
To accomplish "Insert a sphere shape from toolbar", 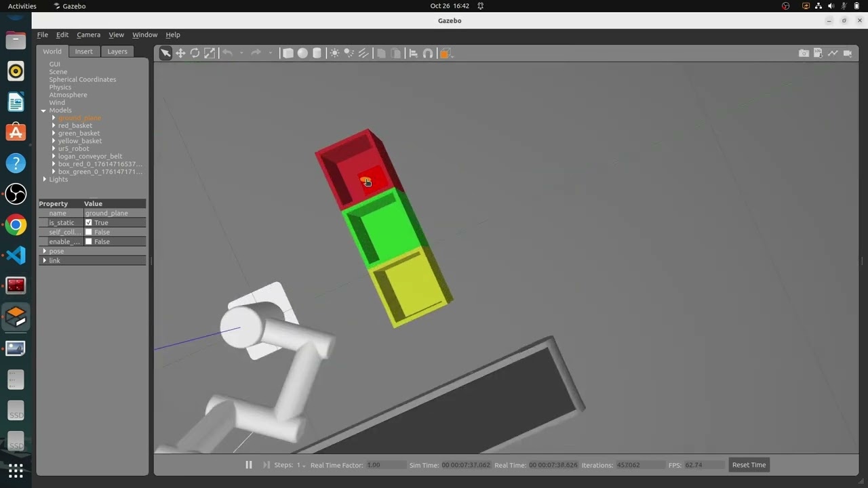I will pos(302,54).
